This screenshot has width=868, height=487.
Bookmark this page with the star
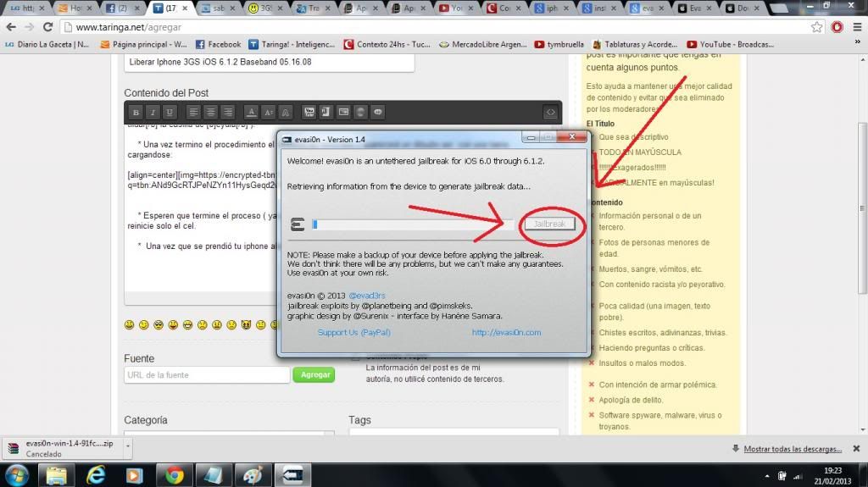point(816,27)
